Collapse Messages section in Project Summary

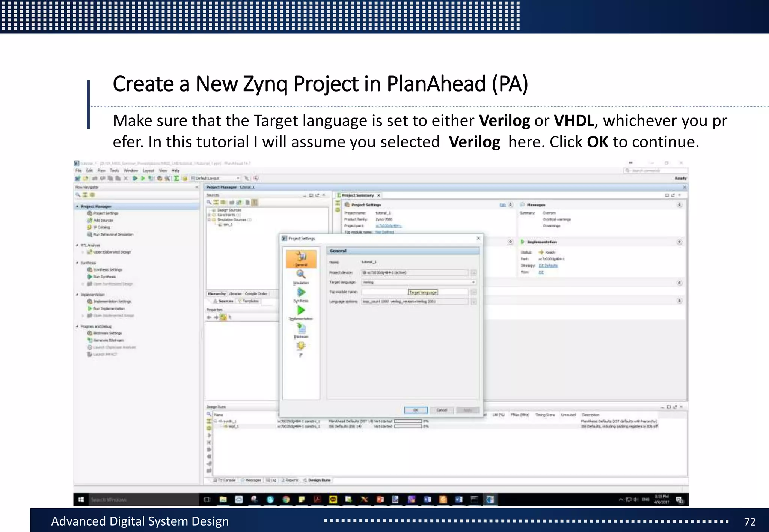point(679,205)
